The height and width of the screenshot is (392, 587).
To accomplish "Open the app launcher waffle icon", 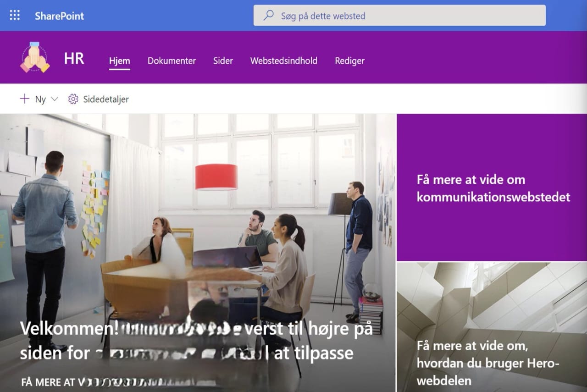I will (15, 16).
